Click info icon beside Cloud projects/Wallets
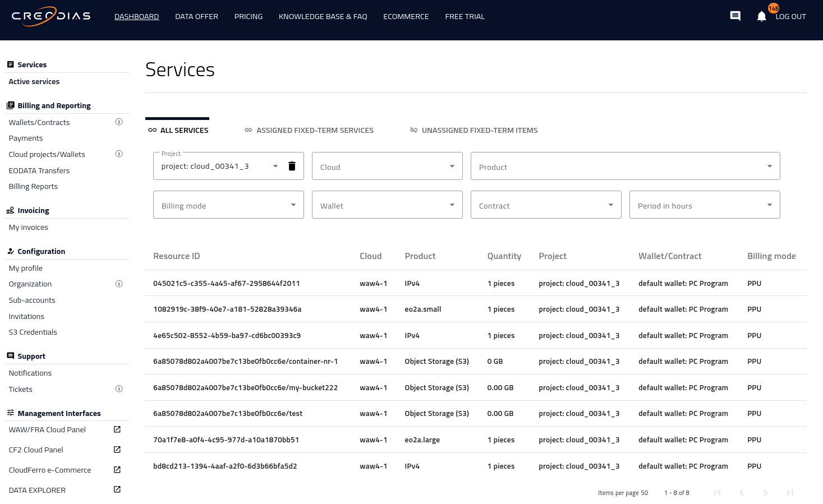 point(119,154)
